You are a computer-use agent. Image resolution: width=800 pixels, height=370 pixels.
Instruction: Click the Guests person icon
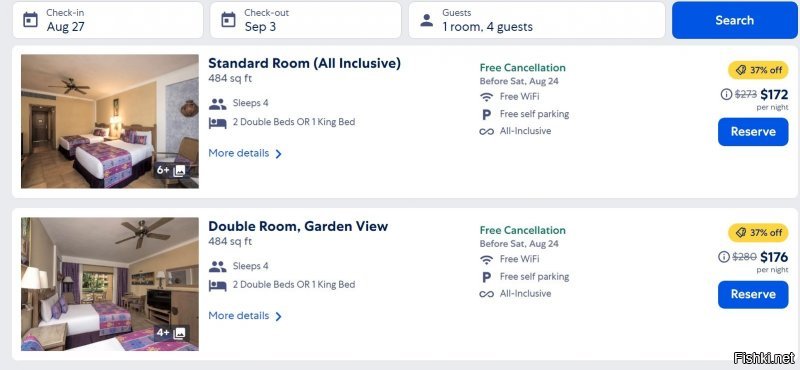pyautogui.click(x=427, y=20)
